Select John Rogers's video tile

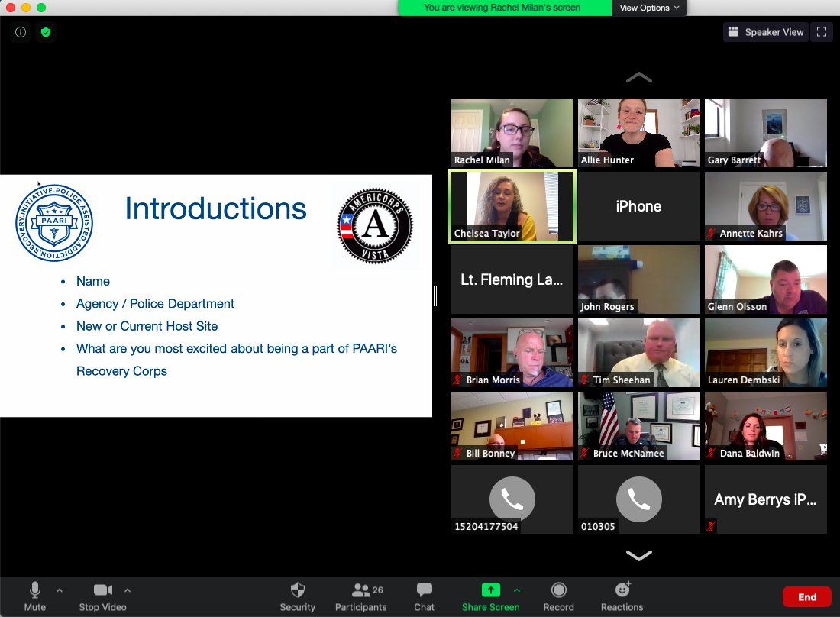638,279
